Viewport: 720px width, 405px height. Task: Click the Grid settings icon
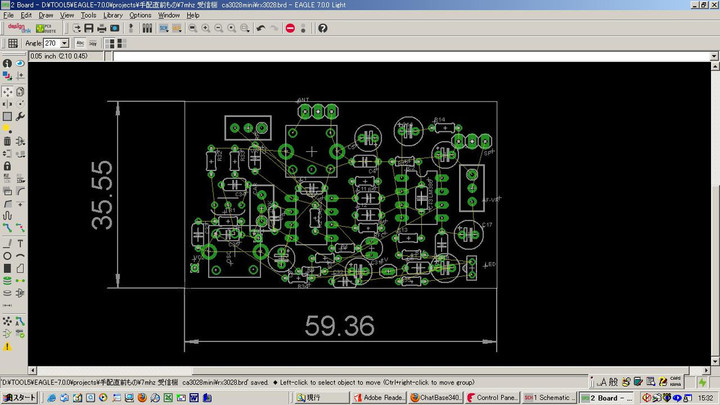[x=13, y=44]
